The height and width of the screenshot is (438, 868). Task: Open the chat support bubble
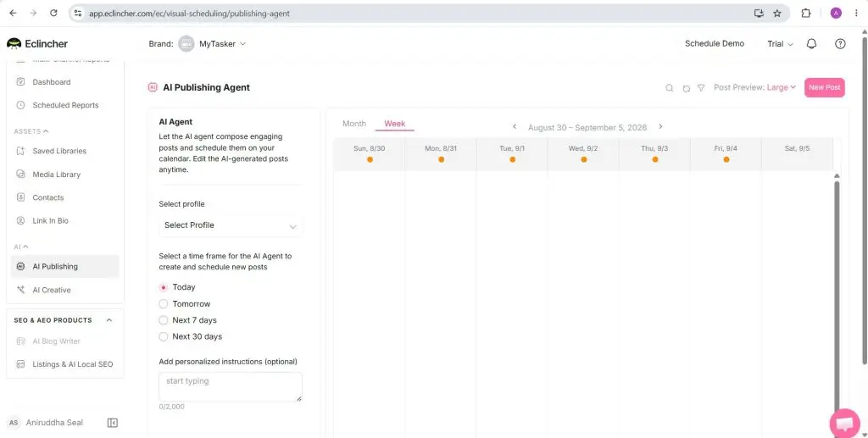click(845, 424)
